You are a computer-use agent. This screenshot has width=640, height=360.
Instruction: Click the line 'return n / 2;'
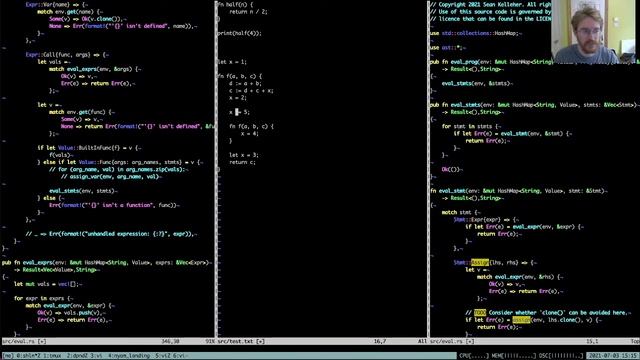point(248,12)
